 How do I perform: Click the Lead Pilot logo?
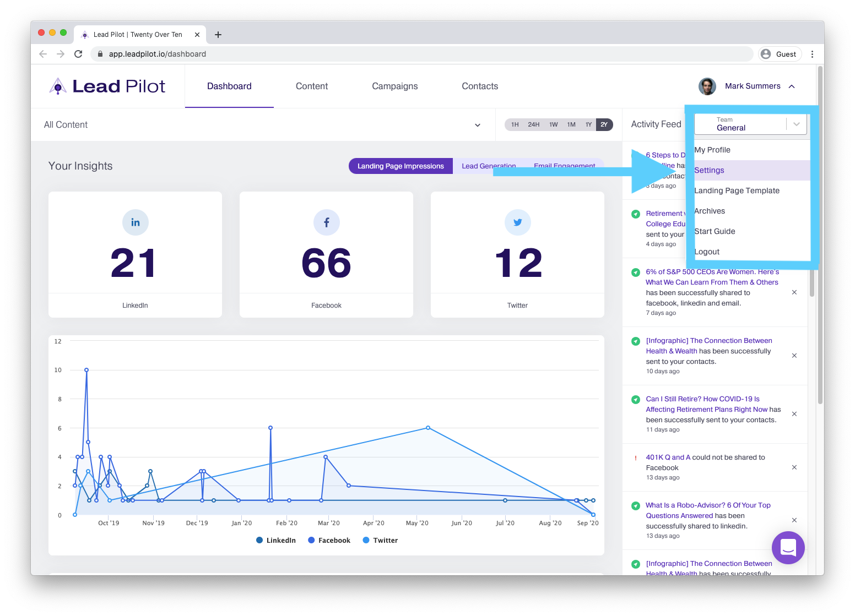107,86
